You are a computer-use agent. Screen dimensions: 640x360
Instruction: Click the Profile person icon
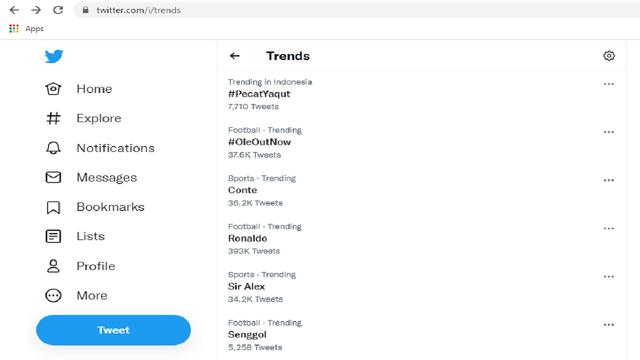[53, 266]
